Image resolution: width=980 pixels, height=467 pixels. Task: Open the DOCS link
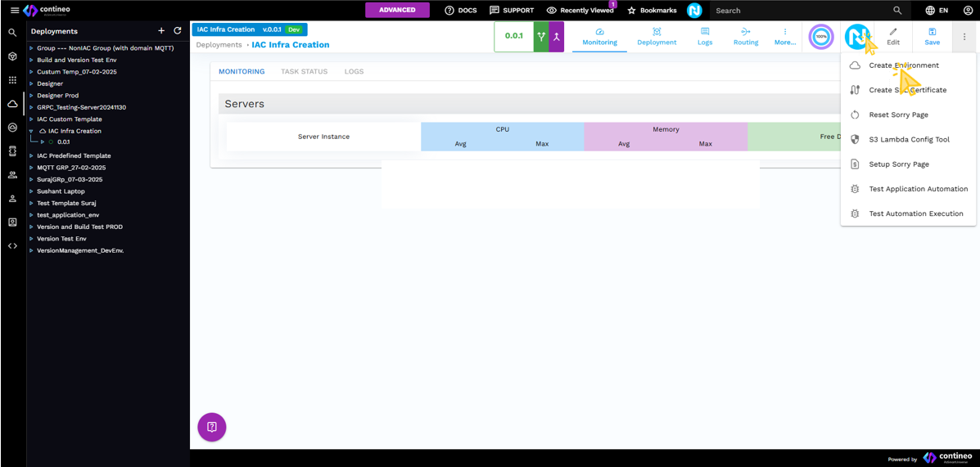click(x=461, y=11)
